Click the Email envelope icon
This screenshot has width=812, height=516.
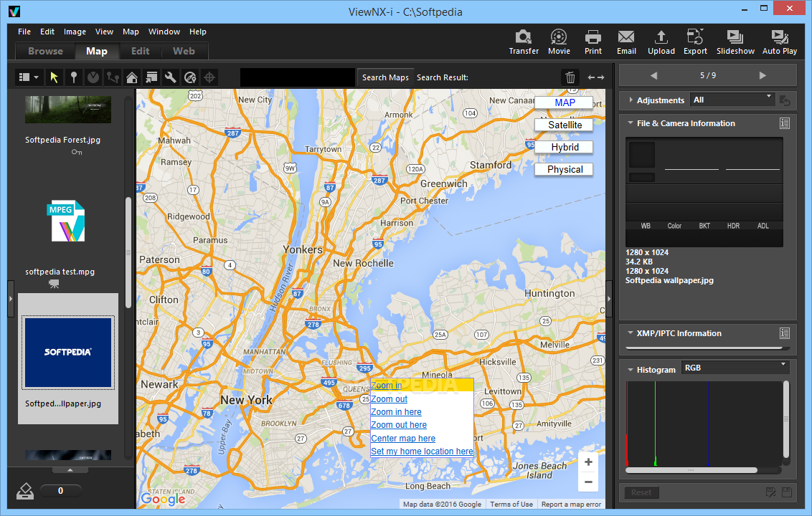(626, 42)
